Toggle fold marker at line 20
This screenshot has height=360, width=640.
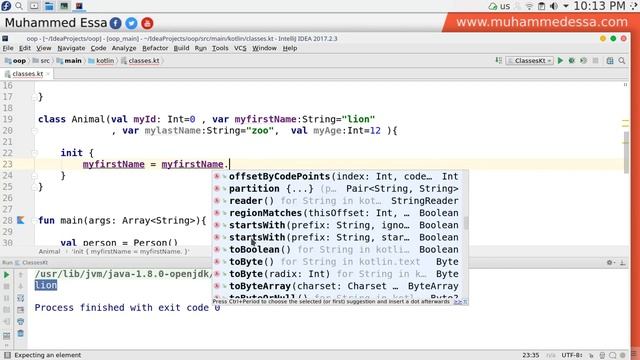[x=35, y=131]
